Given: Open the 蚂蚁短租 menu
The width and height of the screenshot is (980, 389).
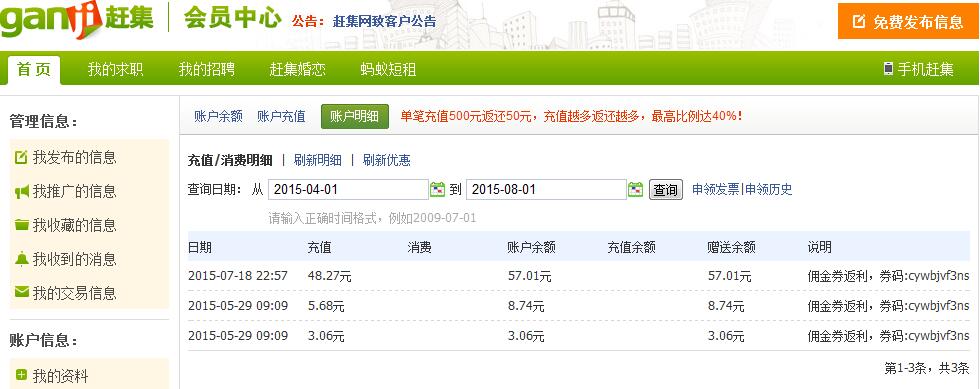Looking at the screenshot, I should pos(388,69).
